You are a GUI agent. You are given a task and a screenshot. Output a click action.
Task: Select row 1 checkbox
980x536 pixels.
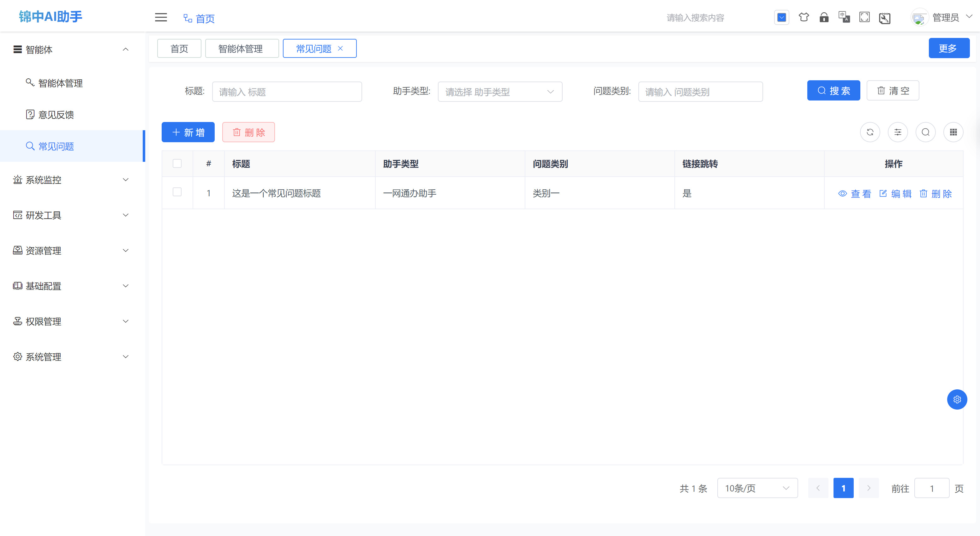(177, 192)
